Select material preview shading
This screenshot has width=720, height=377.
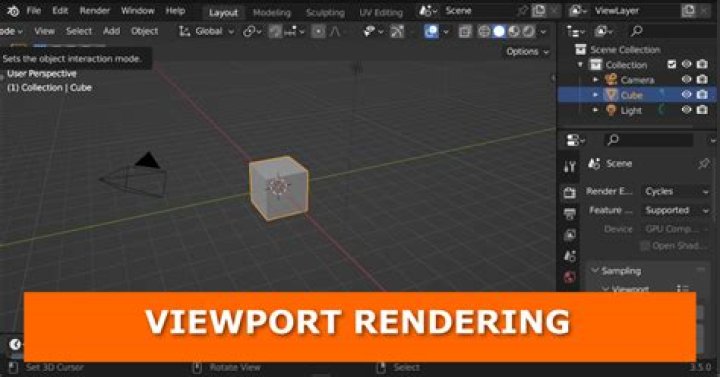coord(514,31)
